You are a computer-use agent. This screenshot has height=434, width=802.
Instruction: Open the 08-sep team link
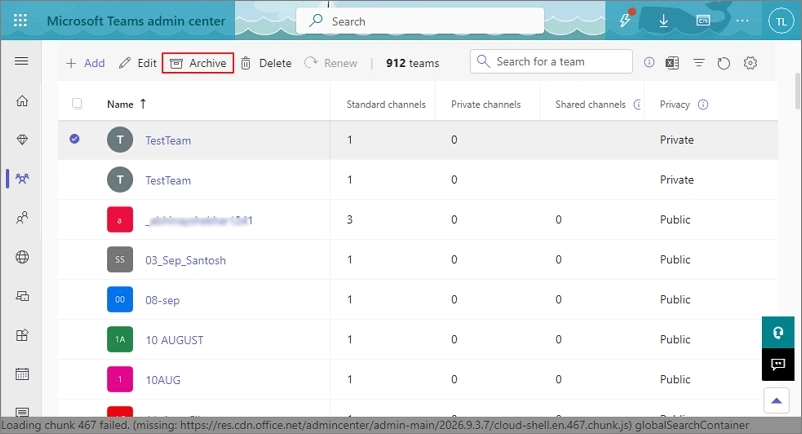pos(162,300)
